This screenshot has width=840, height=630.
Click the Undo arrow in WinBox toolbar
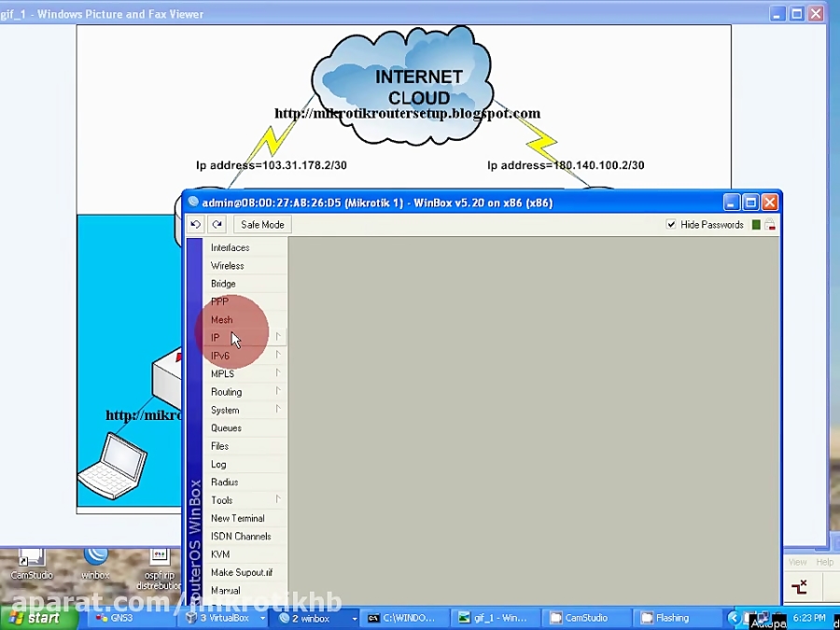195,225
